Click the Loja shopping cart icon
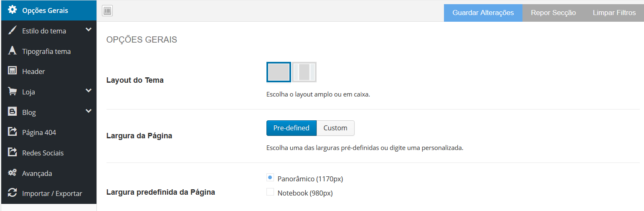Viewport: 644px width, 211px height. click(x=13, y=92)
